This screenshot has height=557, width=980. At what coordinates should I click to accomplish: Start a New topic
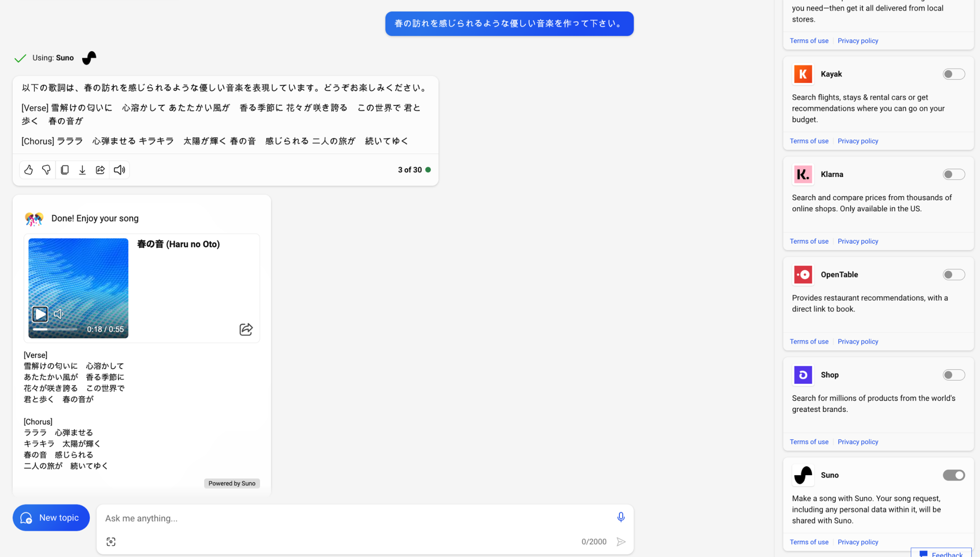[51, 518]
